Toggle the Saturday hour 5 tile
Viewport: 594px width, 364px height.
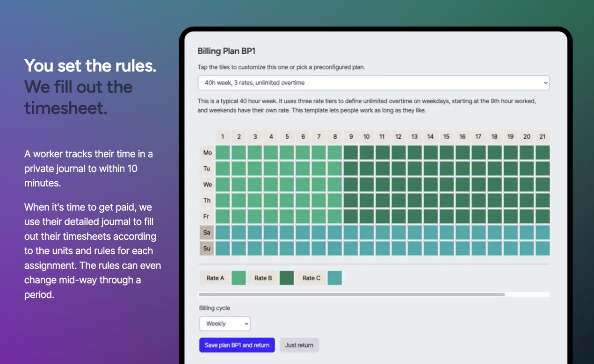[x=287, y=232]
